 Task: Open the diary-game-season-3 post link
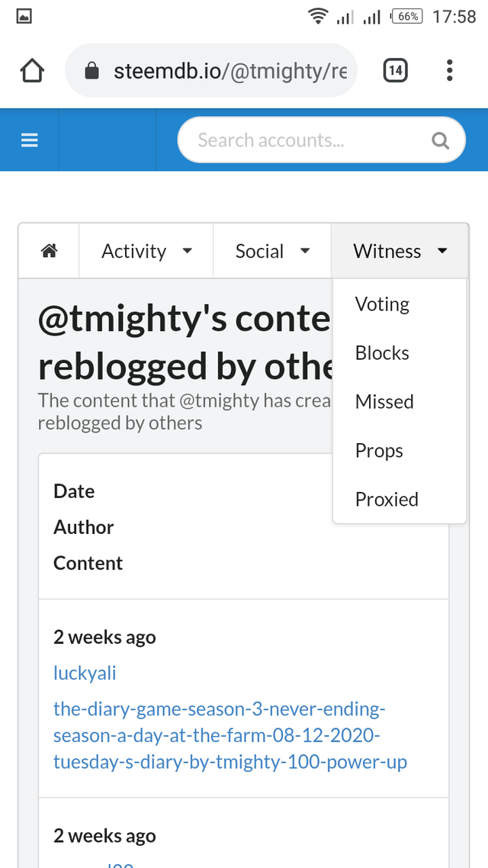point(230,735)
